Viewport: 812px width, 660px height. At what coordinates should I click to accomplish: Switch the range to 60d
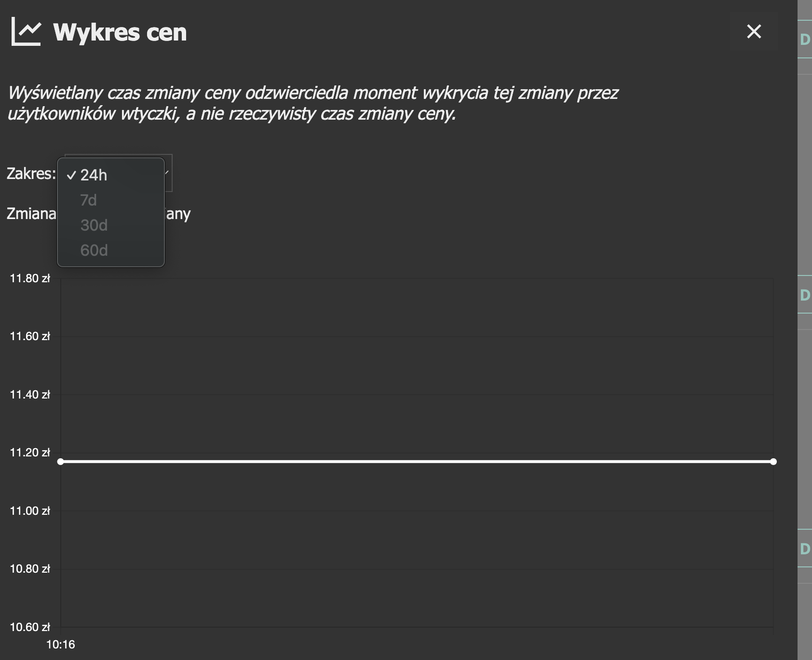(94, 250)
